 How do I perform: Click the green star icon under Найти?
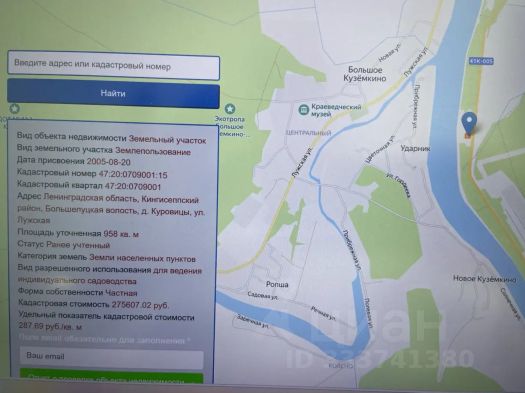click(x=14, y=108)
